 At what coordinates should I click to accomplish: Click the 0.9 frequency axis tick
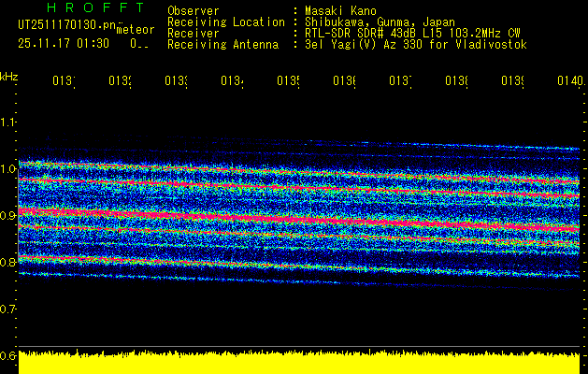pos(8,215)
